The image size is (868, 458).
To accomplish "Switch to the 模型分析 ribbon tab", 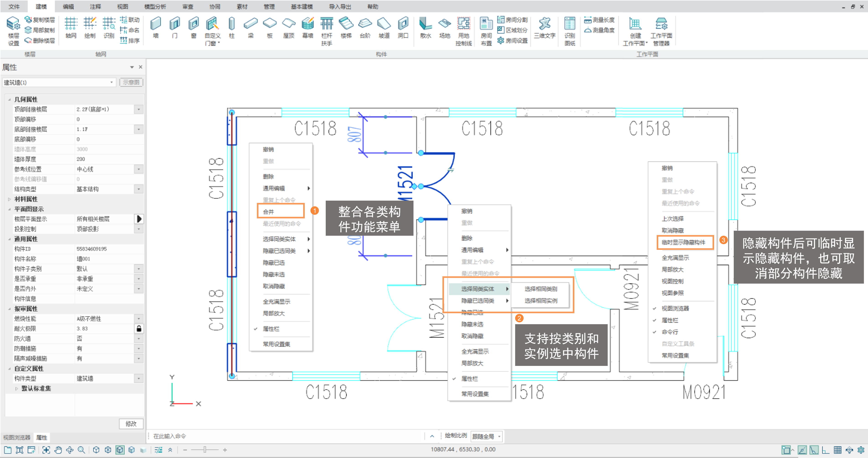I will [x=155, y=6].
